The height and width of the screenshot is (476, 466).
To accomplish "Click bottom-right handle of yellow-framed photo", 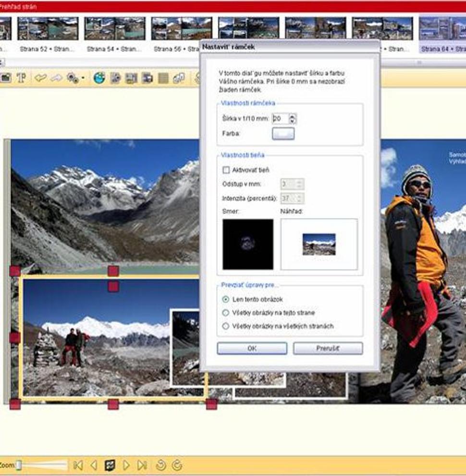I will [x=211, y=404].
